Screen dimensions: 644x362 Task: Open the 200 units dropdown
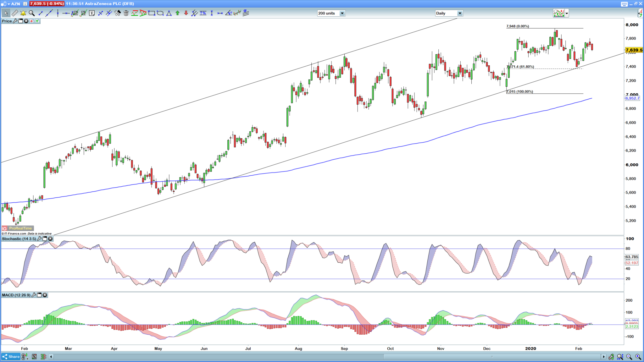point(343,13)
